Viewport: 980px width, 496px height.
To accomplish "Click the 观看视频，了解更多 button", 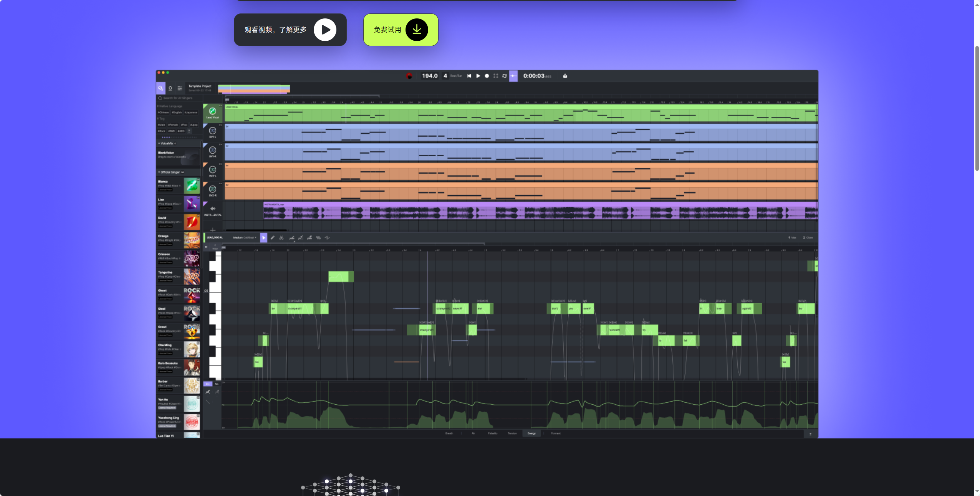I will pyautogui.click(x=290, y=30).
